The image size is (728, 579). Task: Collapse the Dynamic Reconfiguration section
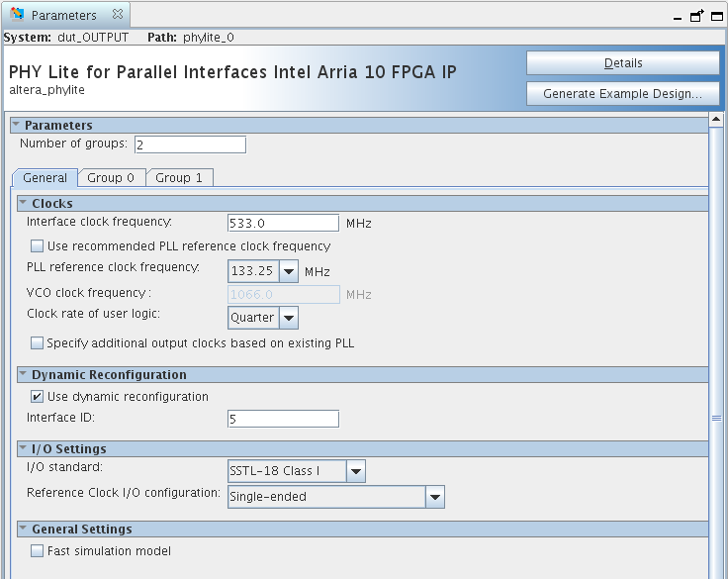(23, 375)
